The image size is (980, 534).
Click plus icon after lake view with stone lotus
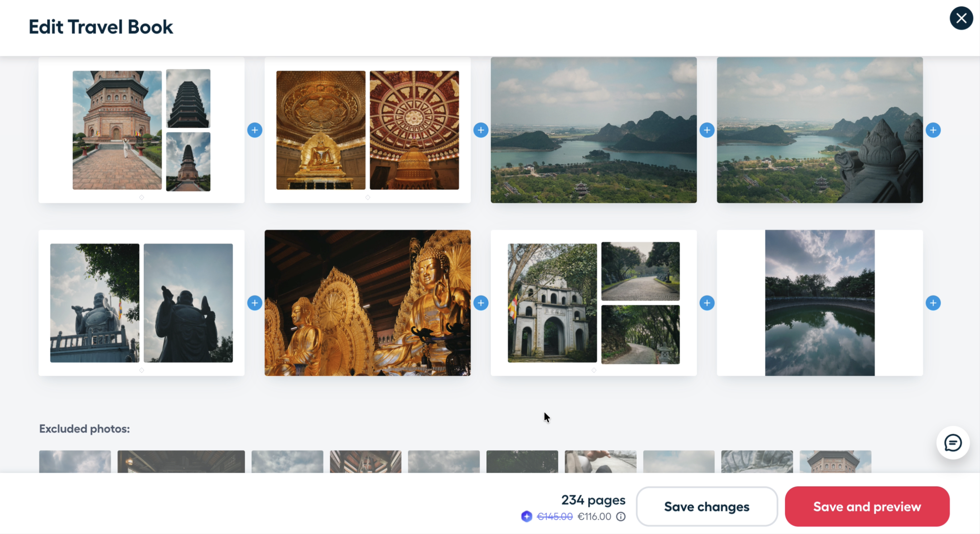933,130
